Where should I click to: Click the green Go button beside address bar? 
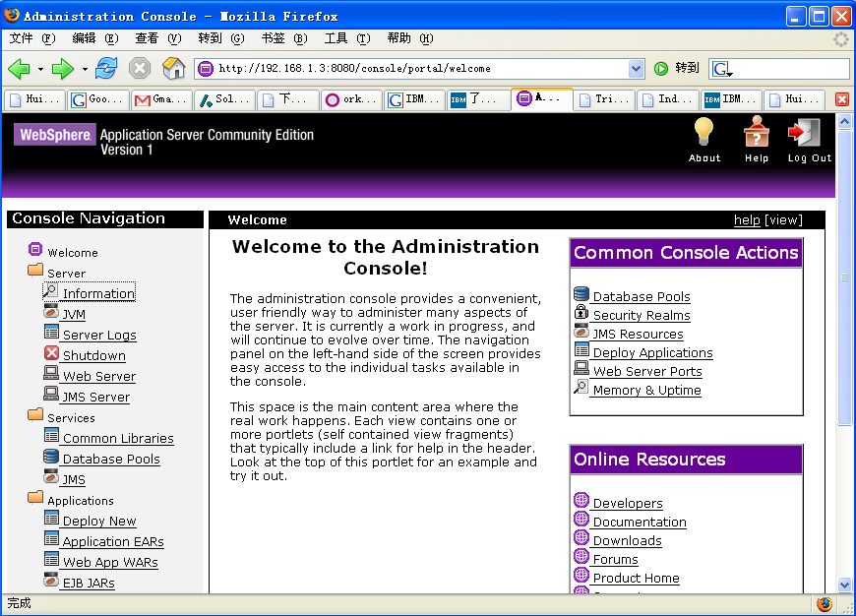click(661, 68)
